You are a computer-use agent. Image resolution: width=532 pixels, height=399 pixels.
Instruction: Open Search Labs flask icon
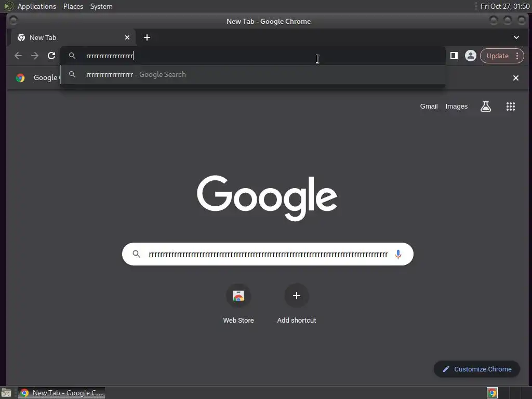point(486,106)
